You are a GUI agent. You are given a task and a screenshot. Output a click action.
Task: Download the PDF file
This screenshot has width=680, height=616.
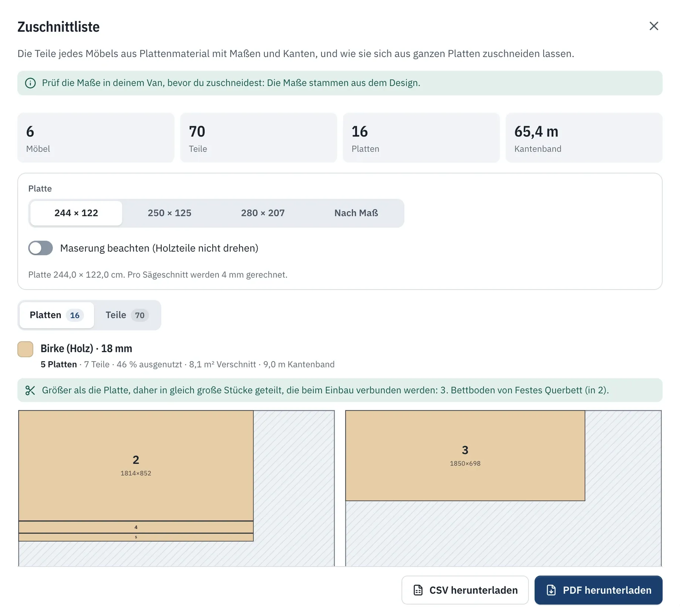pyautogui.click(x=598, y=590)
